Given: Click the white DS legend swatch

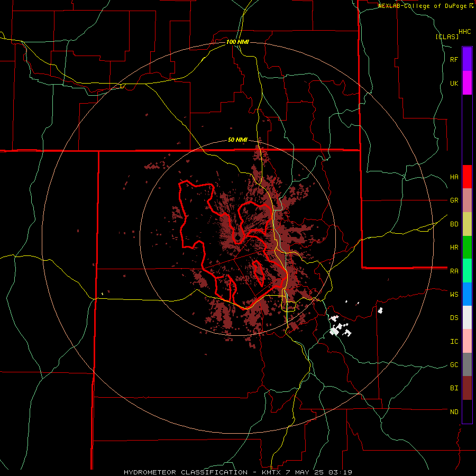Looking at the screenshot, I should [x=467, y=317].
